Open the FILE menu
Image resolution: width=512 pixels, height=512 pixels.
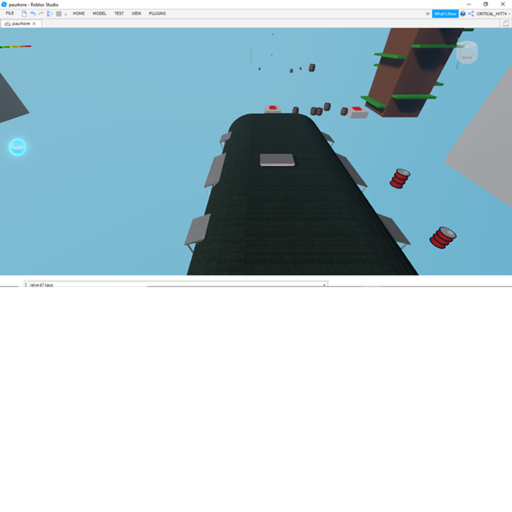pyautogui.click(x=10, y=13)
